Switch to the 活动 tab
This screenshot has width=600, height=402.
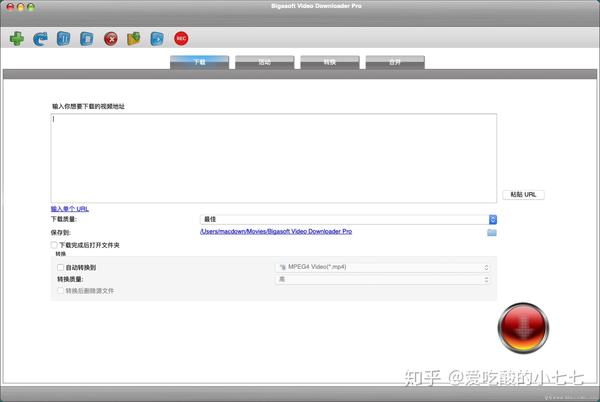click(x=265, y=62)
